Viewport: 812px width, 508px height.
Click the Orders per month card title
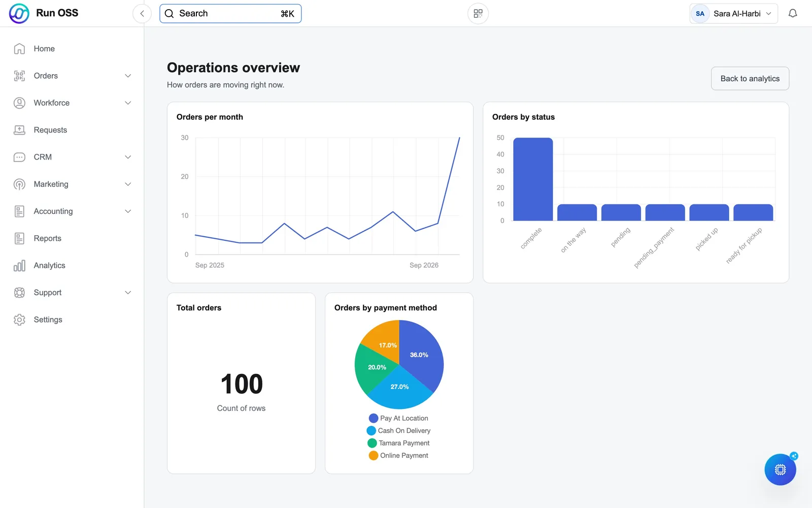point(210,117)
